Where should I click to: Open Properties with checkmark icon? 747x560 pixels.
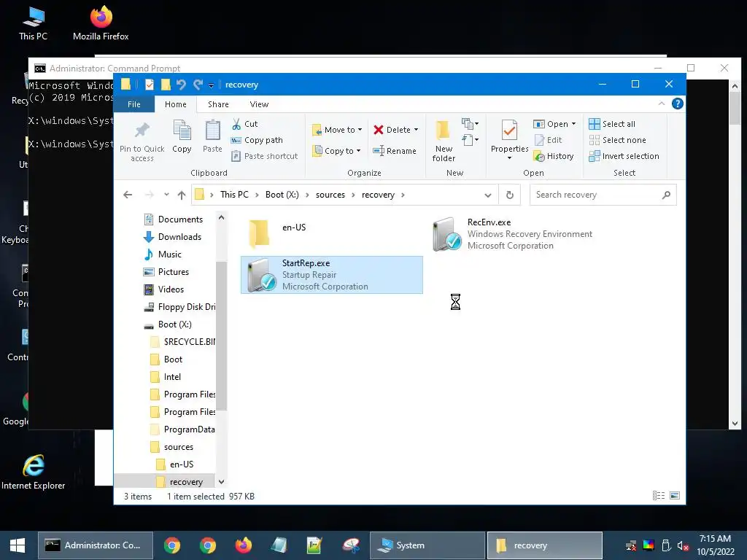(509, 138)
